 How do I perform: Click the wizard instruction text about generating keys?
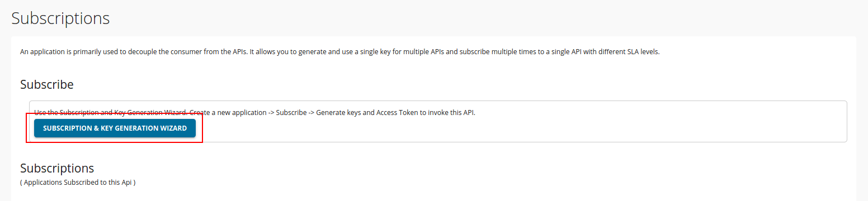tap(254, 112)
